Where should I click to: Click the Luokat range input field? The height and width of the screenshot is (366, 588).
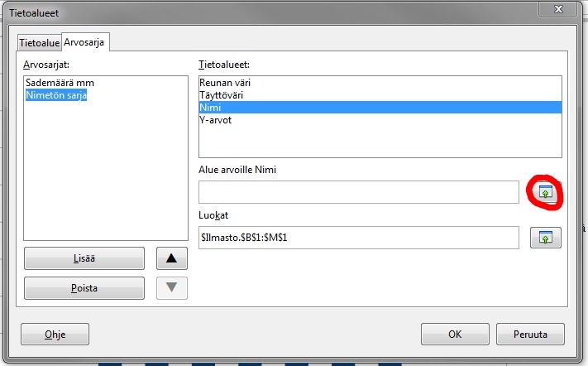[x=358, y=238]
